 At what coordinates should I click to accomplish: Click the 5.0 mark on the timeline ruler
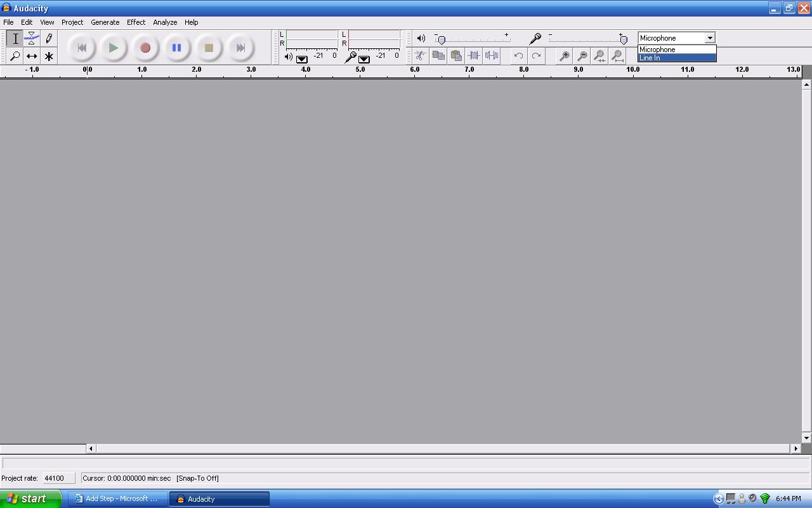coord(360,70)
